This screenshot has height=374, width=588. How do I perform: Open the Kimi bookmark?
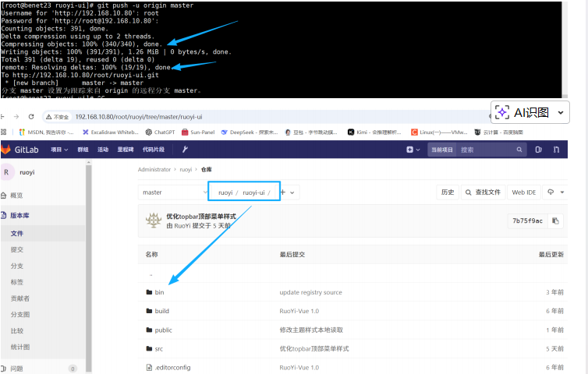pos(374,132)
